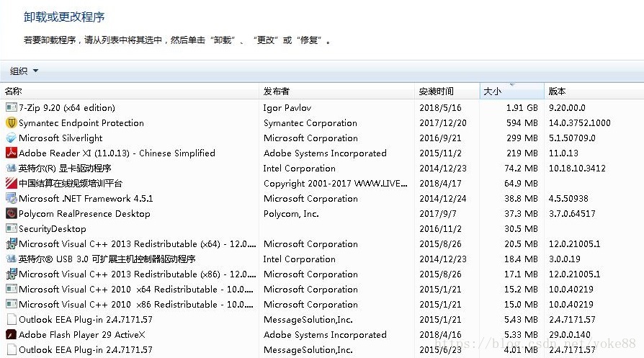Click install date 2018/4/17

(440, 183)
